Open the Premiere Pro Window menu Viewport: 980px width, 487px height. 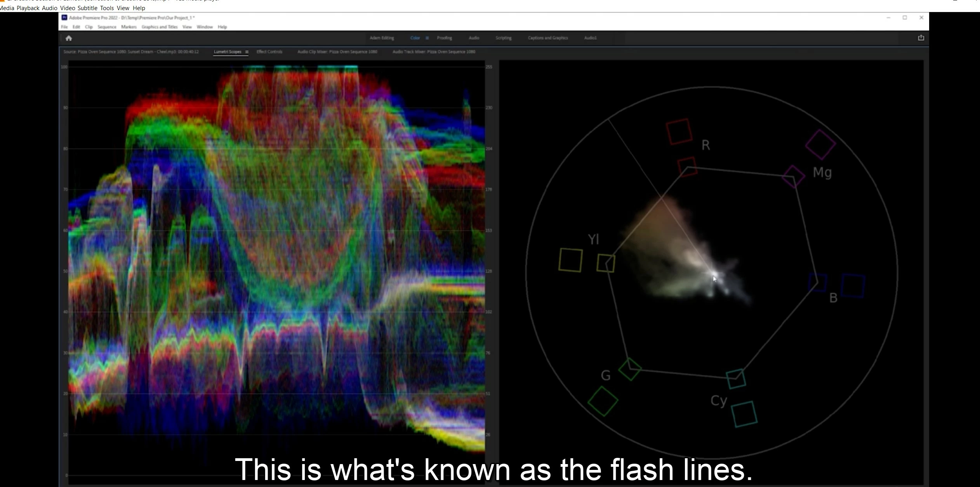point(205,27)
